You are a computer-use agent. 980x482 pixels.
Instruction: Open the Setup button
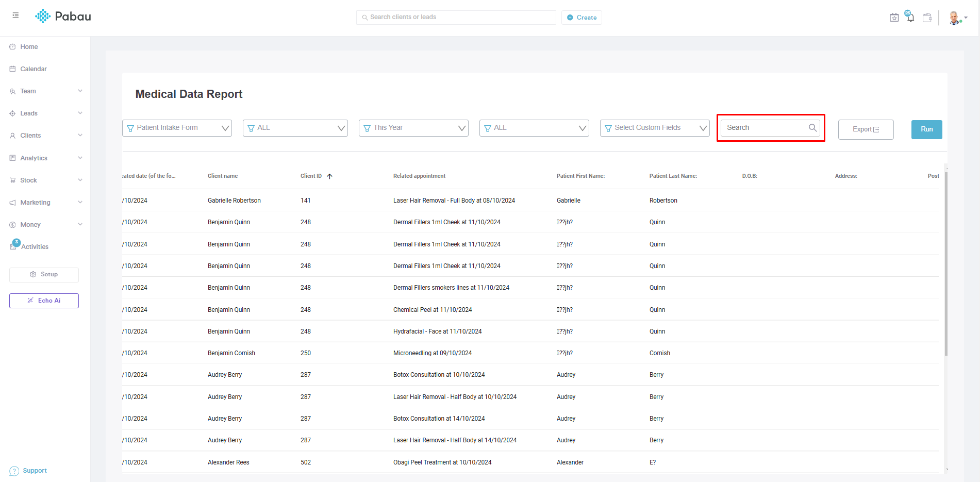(x=44, y=275)
